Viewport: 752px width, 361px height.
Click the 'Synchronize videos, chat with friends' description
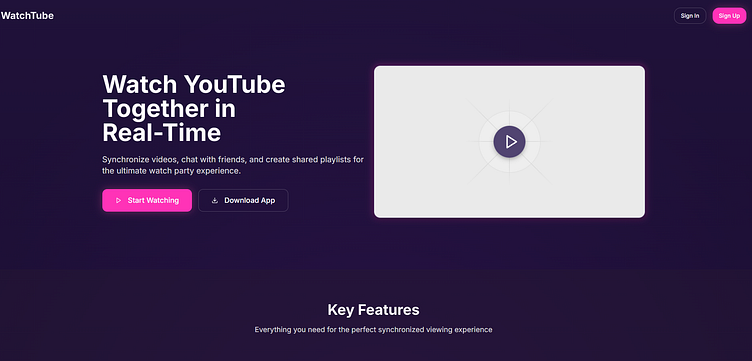tap(233, 165)
